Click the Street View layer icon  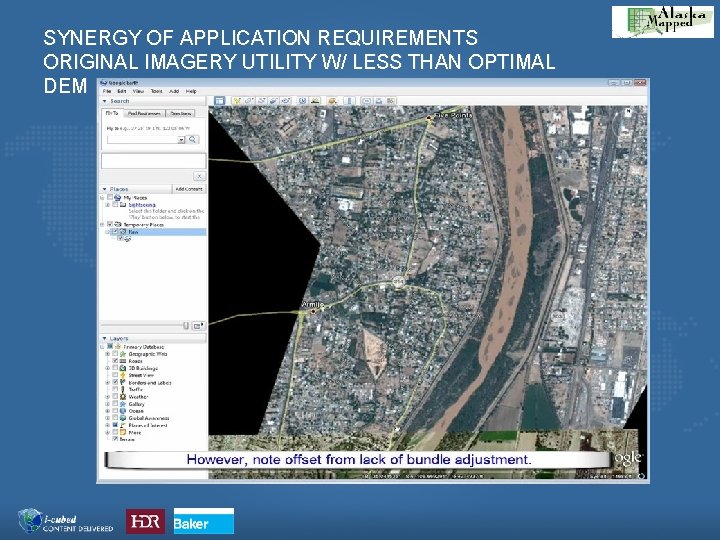coord(123,375)
